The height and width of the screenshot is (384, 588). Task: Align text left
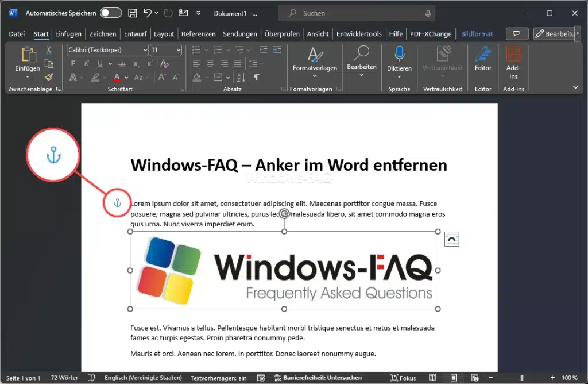point(196,64)
